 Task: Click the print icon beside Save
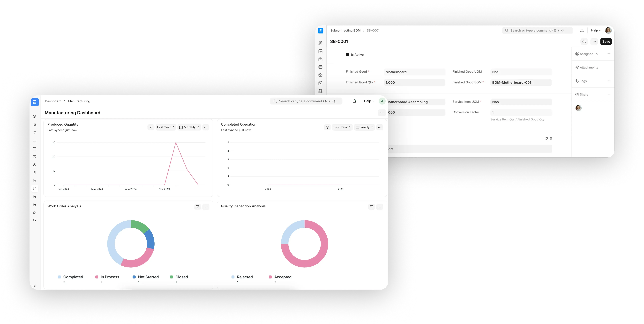[x=584, y=42]
